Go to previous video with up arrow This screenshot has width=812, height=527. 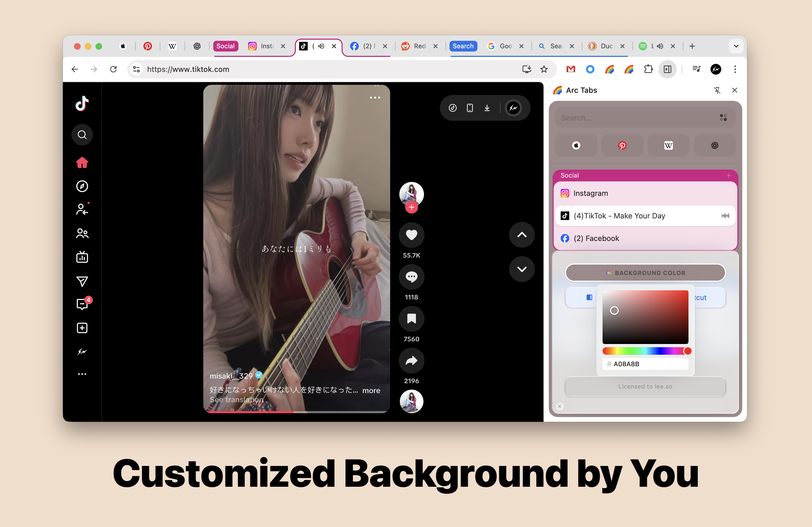pos(522,235)
